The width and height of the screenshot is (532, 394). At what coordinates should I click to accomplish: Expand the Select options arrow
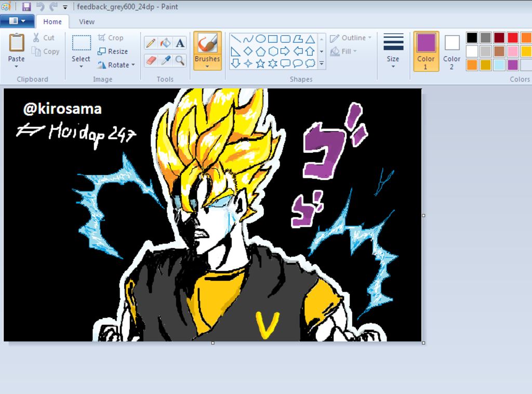pos(81,67)
